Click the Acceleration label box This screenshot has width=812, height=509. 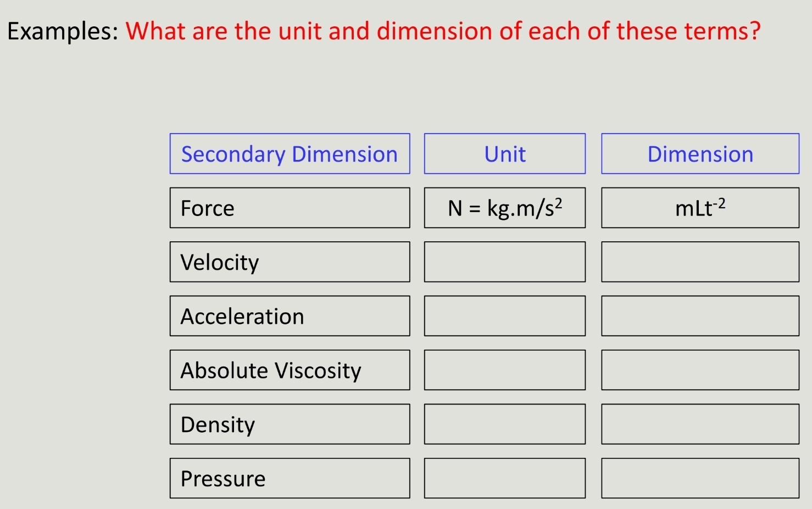(x=290, y=316)
